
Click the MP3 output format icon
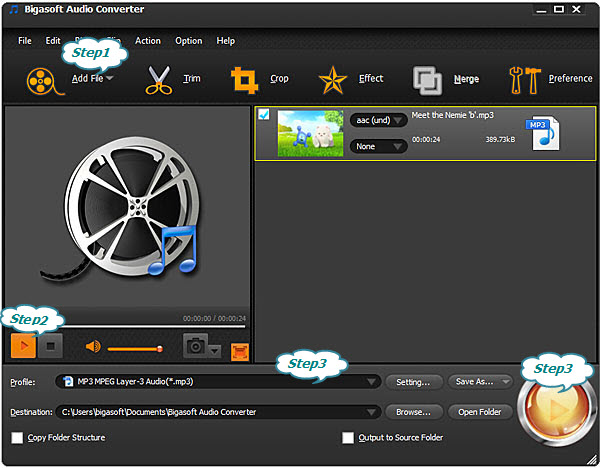(543, 134)
